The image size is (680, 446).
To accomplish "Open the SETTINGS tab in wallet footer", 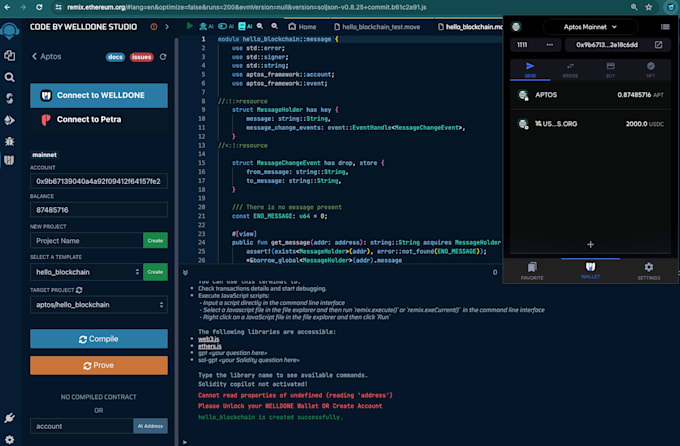I will (649, 271).
